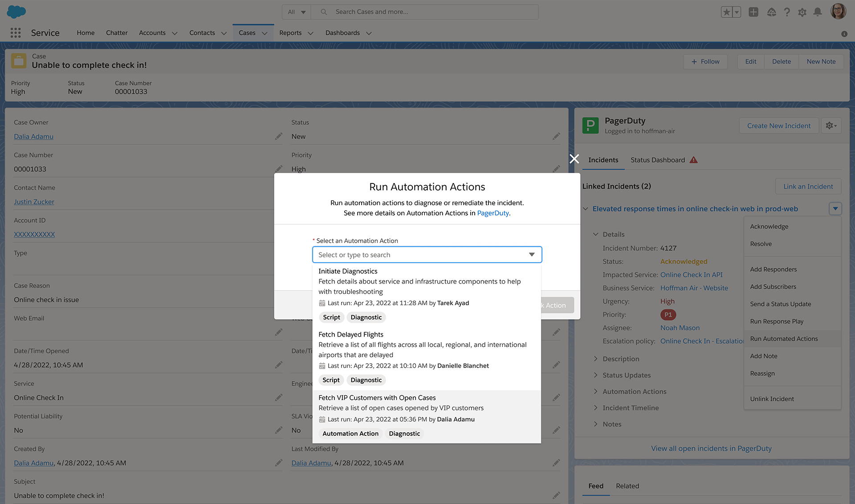Edit the Subject field pencil icon
This screenshot has height=504, width=855.
coord(556,495)
